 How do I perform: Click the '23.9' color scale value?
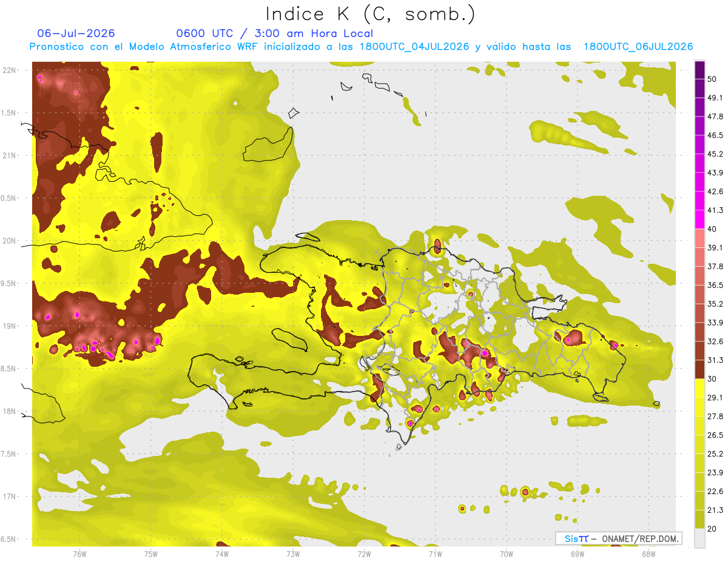(x=715, y=473)
